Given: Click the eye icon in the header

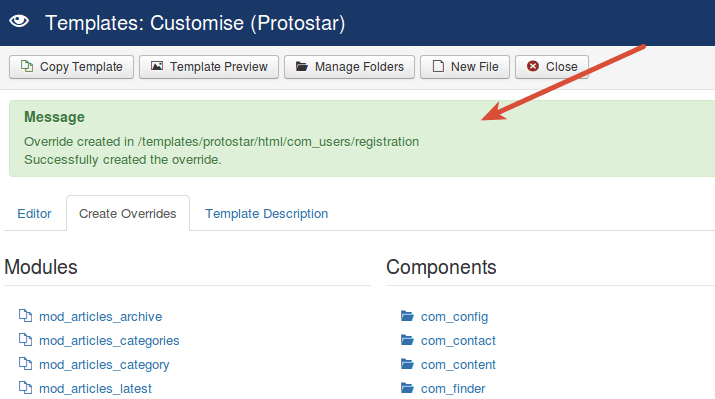Looking at the screenshot, I should tap(19, 21).
